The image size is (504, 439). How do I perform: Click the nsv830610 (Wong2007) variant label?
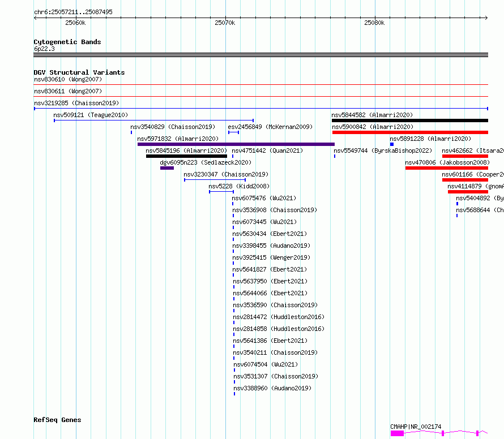coord(68,79)
